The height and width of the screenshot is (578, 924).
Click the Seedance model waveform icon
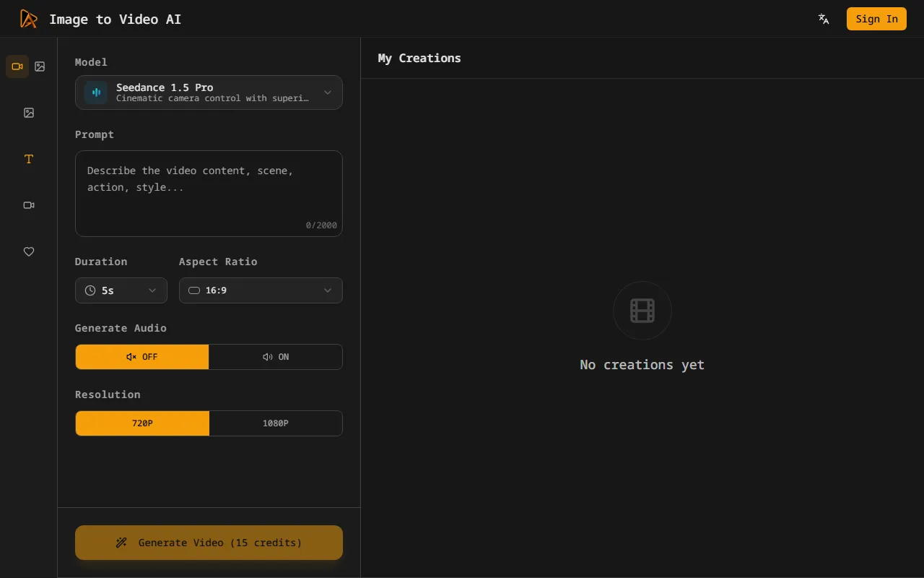point(96,92)
